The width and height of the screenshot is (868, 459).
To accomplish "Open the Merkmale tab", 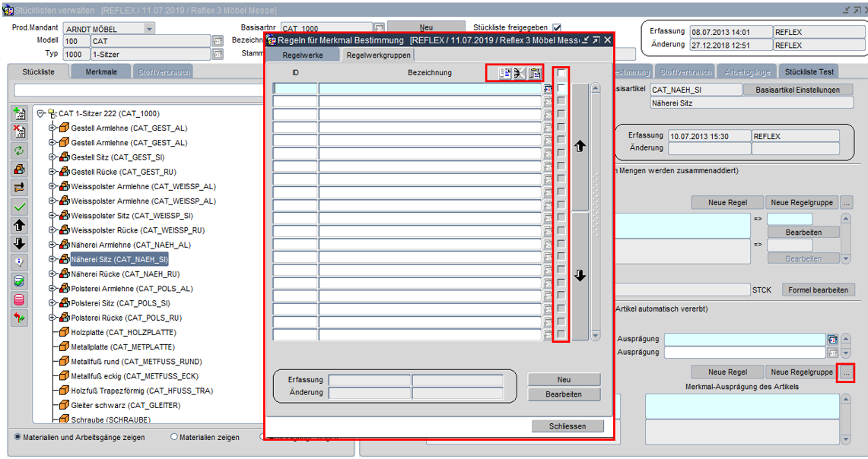I will [101, 71].
